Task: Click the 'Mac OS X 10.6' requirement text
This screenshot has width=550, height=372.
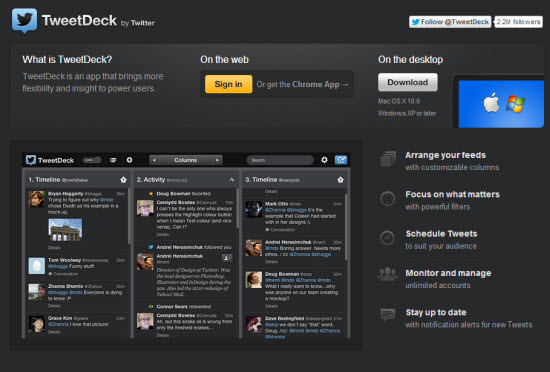Action: coord(399,101)
